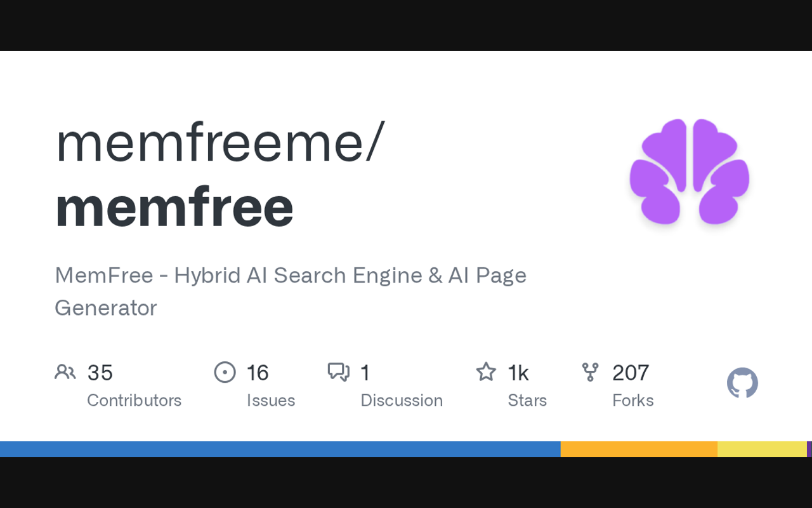
Task: Click the Forks branch icon
Action: tap(590, 372)
